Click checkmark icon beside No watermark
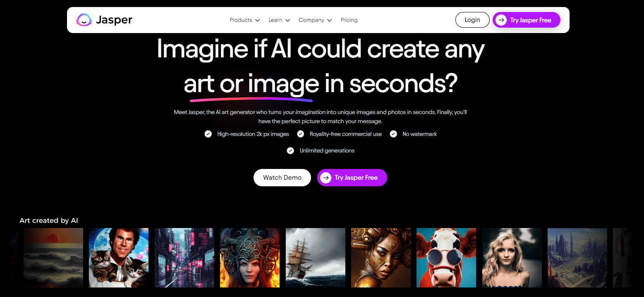This screenshot has width=644, height=297. click(x=393, y=134)
